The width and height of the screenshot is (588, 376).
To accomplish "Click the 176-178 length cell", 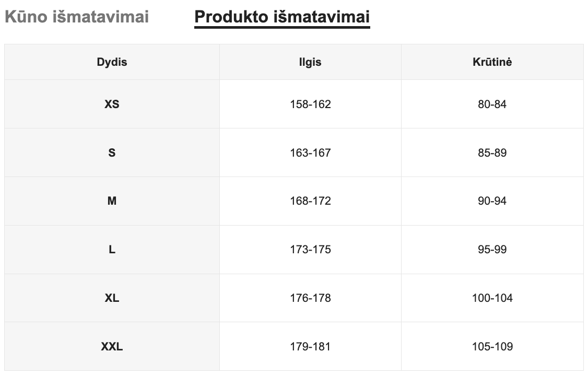I will click(x=310, y=298).
